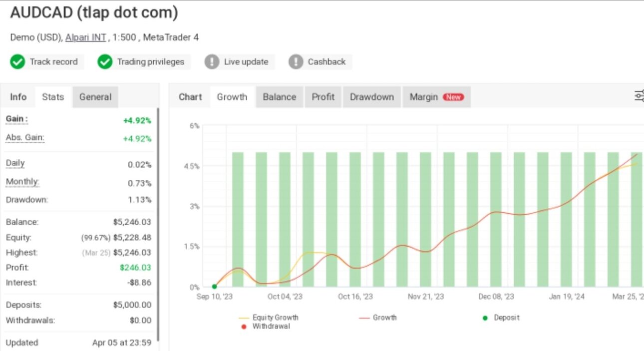Click the Interest value -$8.86
644x351 pixels.
[139, 283]
